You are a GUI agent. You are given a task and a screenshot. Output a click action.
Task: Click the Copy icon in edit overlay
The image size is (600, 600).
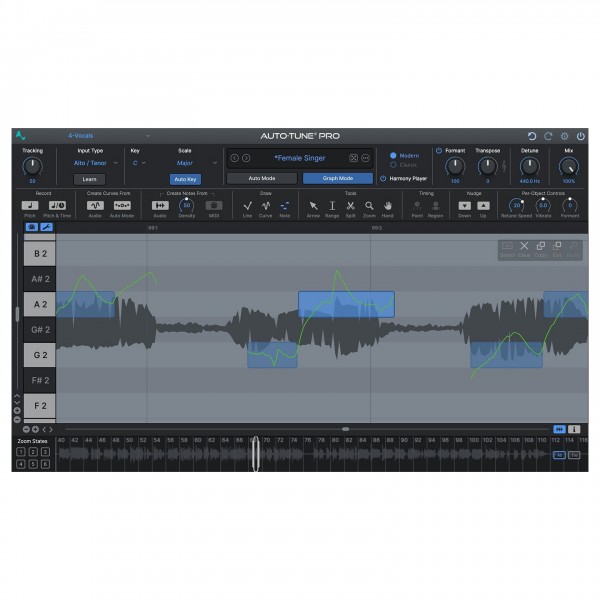541,246
